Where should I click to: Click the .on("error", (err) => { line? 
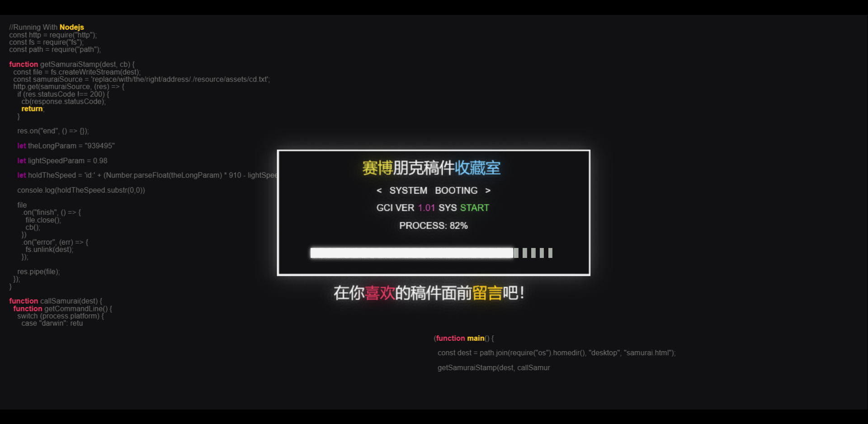tap(55, 242)
